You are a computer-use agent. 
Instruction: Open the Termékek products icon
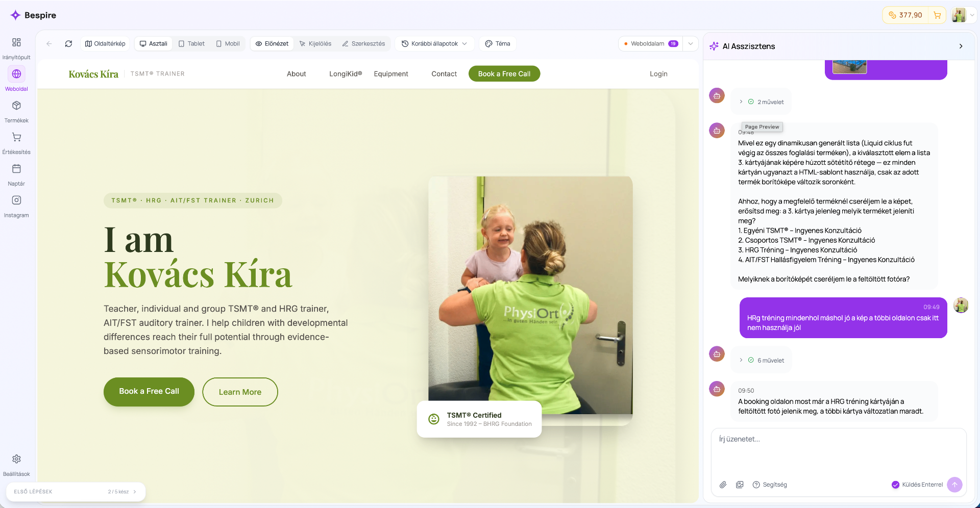click(x=16, y=106)
